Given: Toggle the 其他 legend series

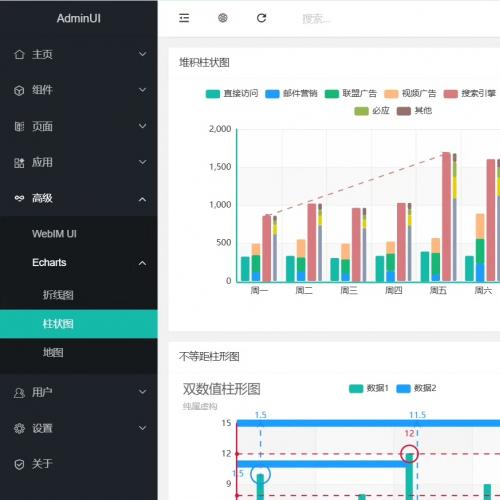Looking at the screenshot, I should tap(414, 111).
